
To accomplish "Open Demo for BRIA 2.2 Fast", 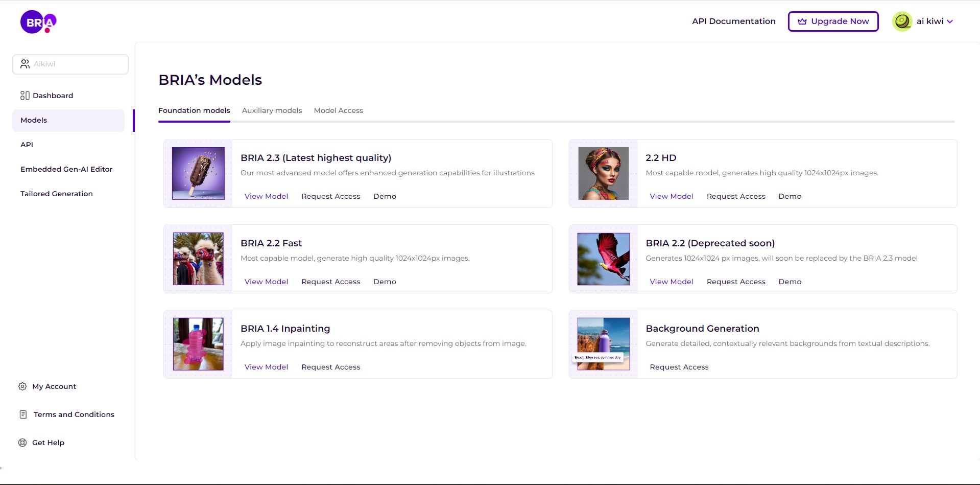I will 385,282.
